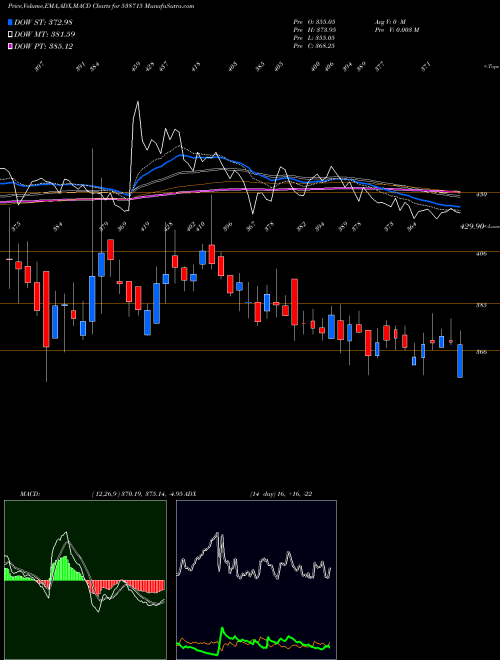Click the Pre V: 0.003 M value
500x660 pixels.
point(396,30)
